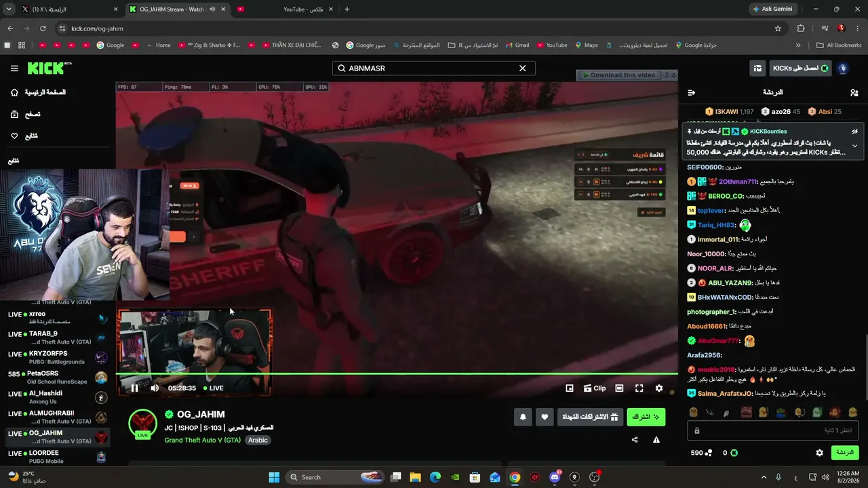Viewport: 868px width, 488px height.
Task: Open the Al_Hashidi live channel
Action: (58, 397)
